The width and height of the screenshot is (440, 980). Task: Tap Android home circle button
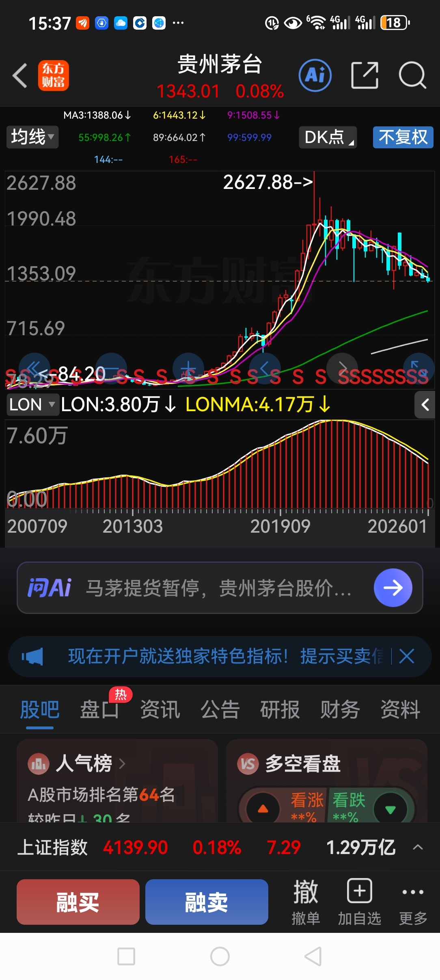220,956
